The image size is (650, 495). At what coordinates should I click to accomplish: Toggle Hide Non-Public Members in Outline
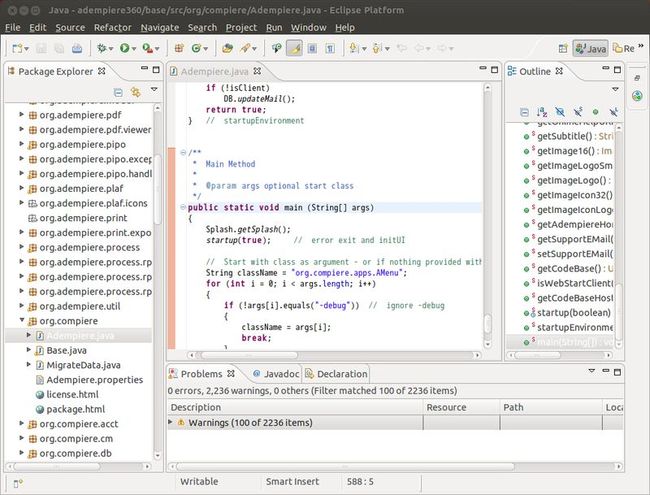tap(596, 112)
